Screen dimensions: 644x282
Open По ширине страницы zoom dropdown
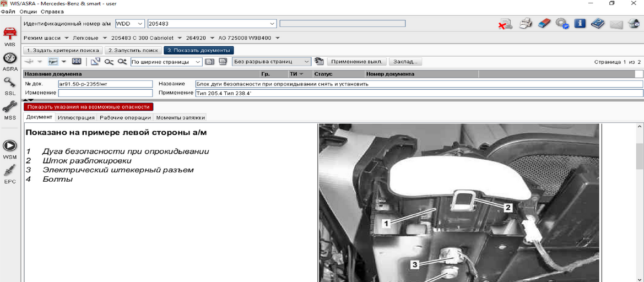click(198, 62)
